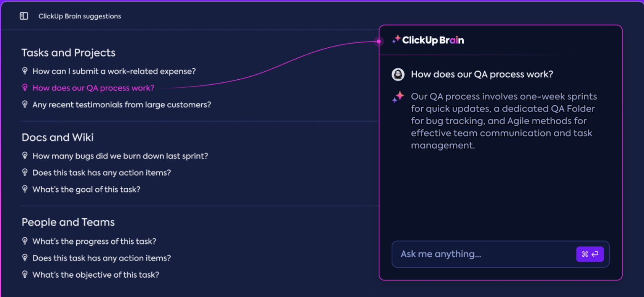The width and height of the screenshot is (644, 297).
Task: Pick the recent testimonials suggestion
Action: click(x=122, y=104)
